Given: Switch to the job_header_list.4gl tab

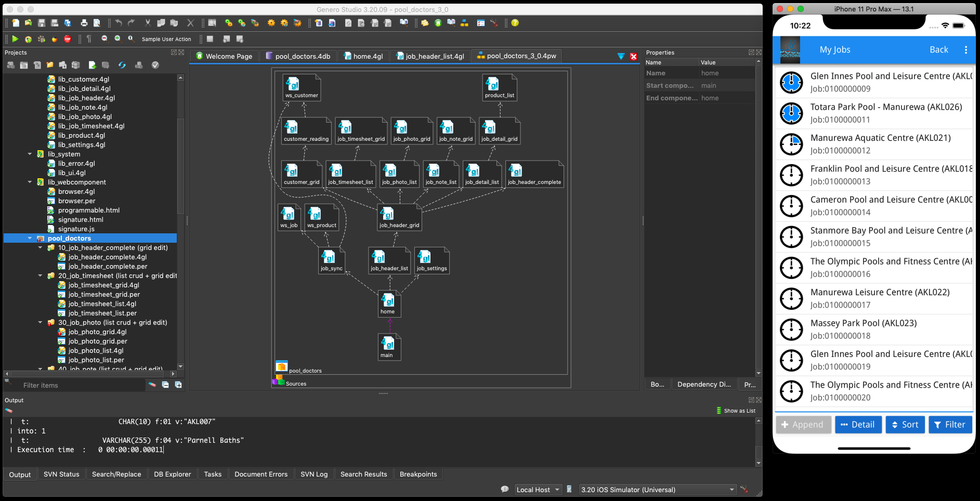Looking at the screenshot, I should (430, 56).
